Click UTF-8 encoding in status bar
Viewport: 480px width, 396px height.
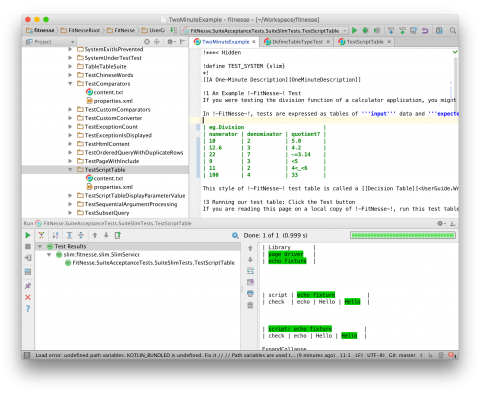point(376,355)
